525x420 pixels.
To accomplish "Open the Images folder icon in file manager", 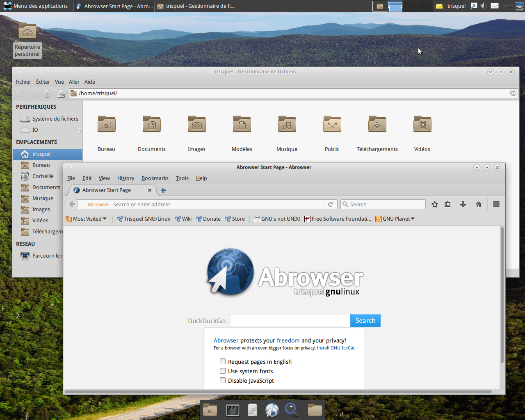I will [196, 124].
